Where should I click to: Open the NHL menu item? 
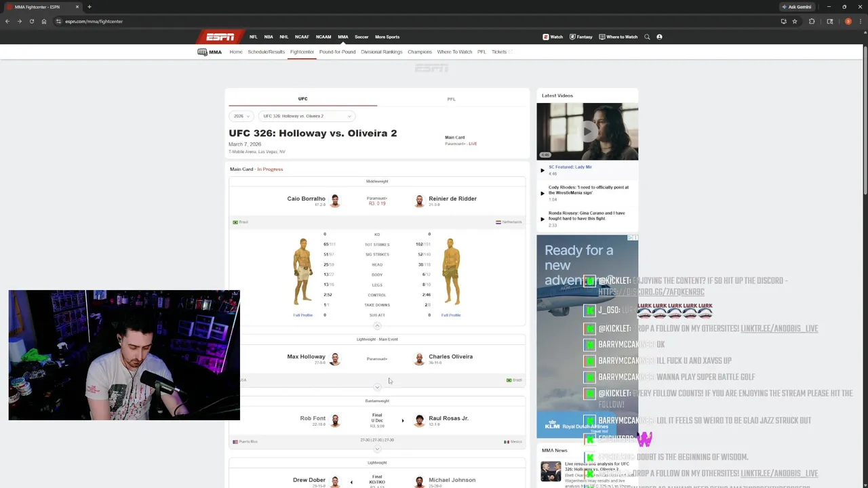coord(284,37)
